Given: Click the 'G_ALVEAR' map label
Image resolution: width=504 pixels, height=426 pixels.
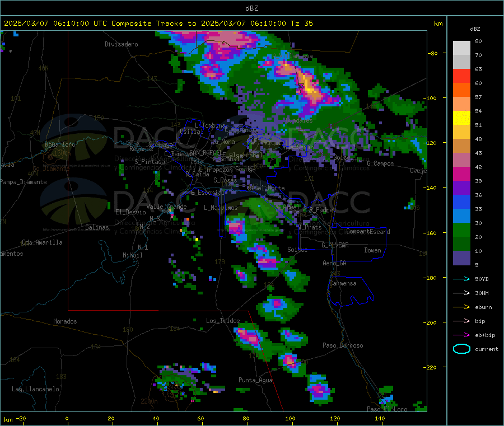Looking at the screenshot, I should pyautogui.click(x=335, y=245).
